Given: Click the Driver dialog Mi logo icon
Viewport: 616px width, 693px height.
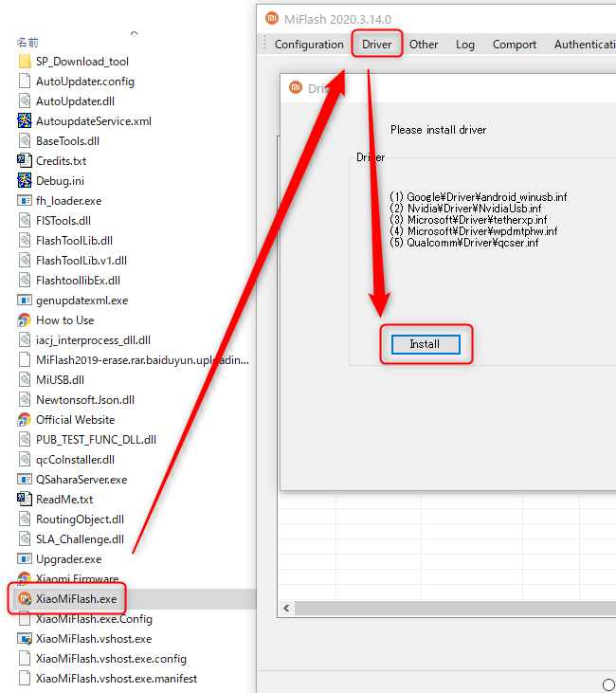Looking at the screenshot, I should coord(296,87).
